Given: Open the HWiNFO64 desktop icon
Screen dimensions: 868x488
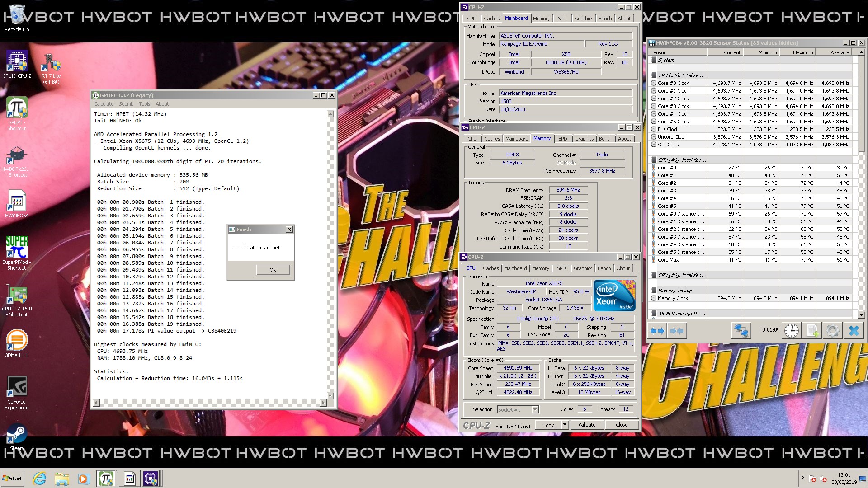Looking at the screenshot, I should [x=17, y=204].
